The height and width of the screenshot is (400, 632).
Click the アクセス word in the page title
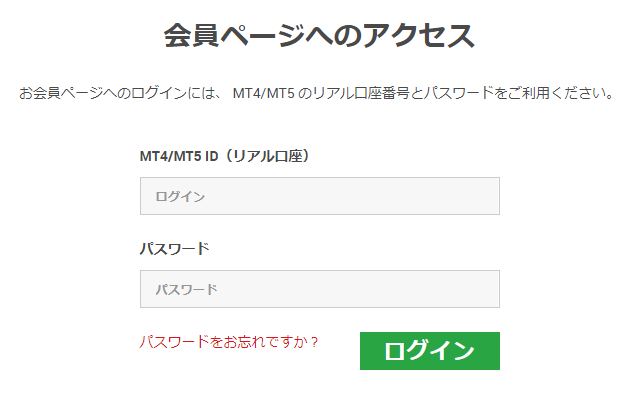[419, 35]
